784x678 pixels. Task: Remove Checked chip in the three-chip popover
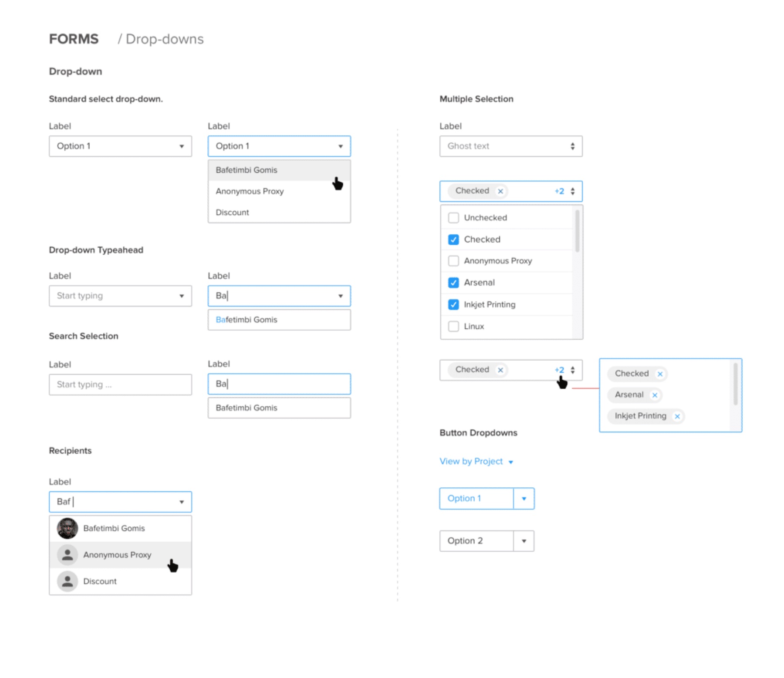pyautogui.click(x=660, y=374)
